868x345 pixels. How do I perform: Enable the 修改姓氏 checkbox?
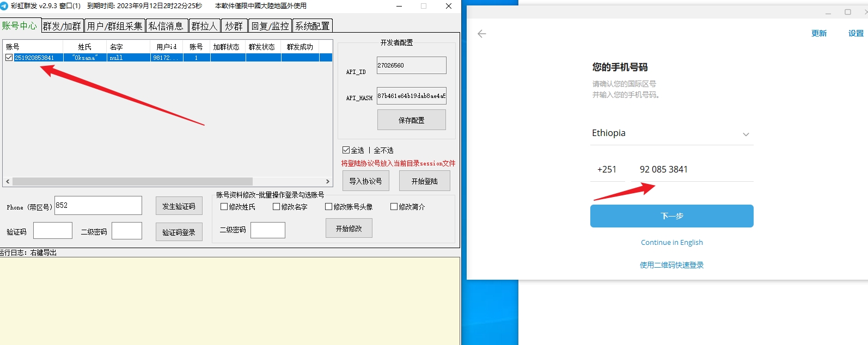click(224, 207)
